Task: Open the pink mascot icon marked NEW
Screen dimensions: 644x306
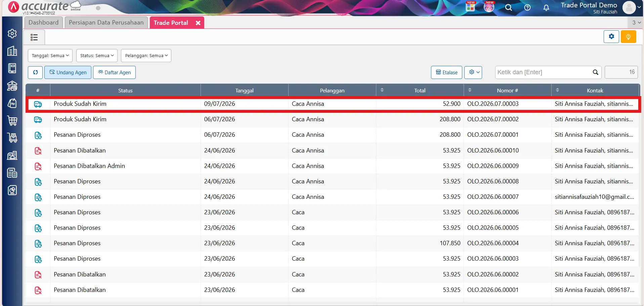Action: click(489, 7)
